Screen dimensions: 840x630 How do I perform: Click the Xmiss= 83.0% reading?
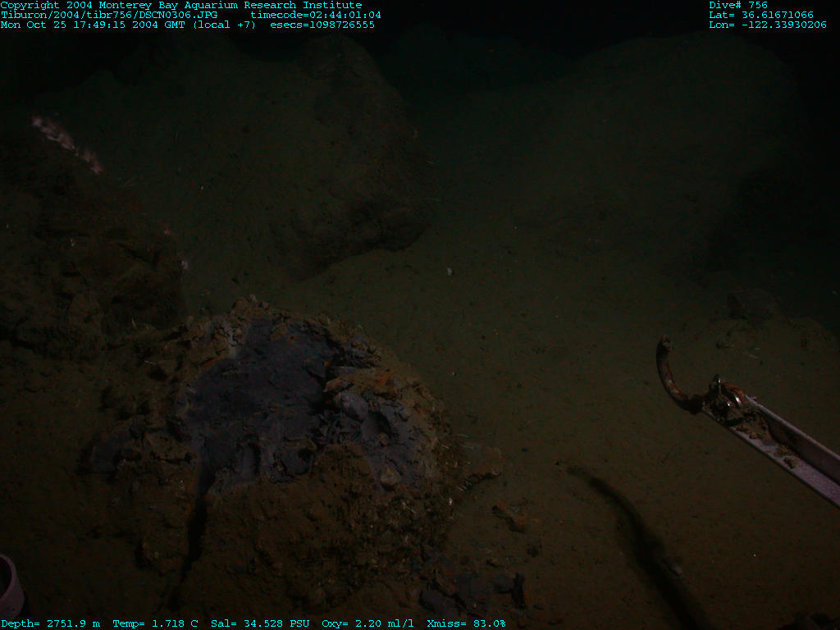(467, 623)
